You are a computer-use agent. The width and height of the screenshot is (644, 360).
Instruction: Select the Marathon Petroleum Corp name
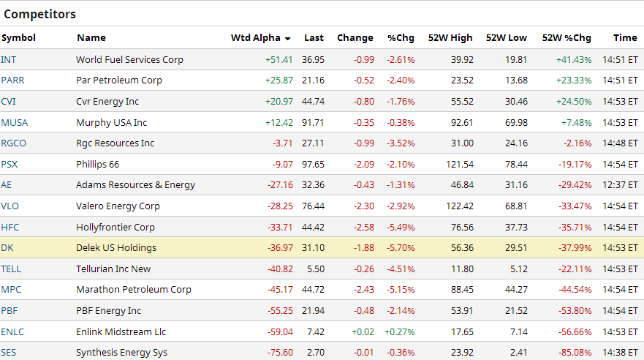pyautogui.click(x=134, y=290)
